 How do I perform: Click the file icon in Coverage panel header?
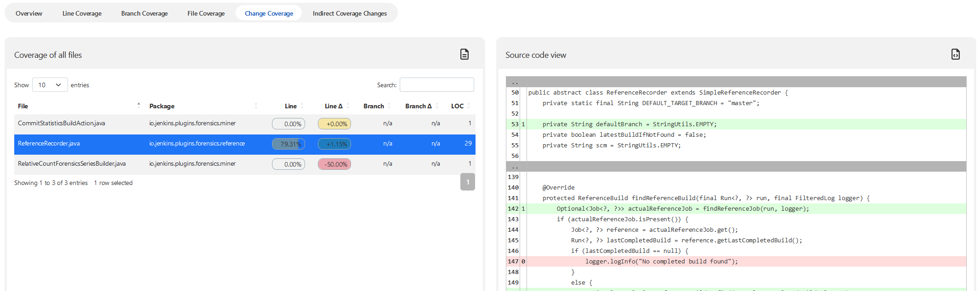pos(464,54)
